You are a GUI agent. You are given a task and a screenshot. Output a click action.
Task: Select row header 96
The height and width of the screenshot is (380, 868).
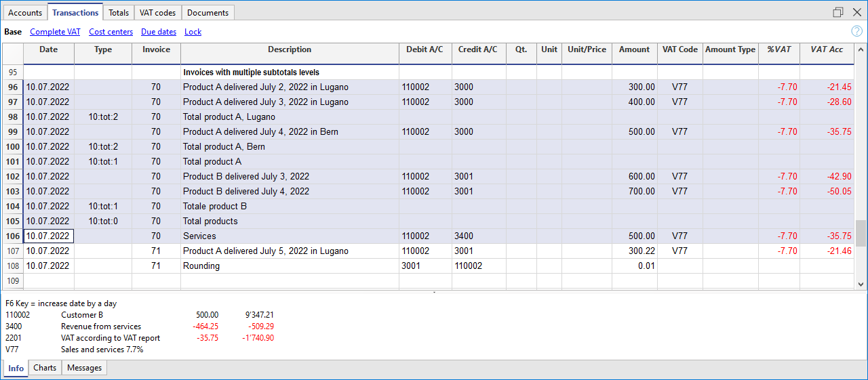pyautogui.click(x=13, y=87)
